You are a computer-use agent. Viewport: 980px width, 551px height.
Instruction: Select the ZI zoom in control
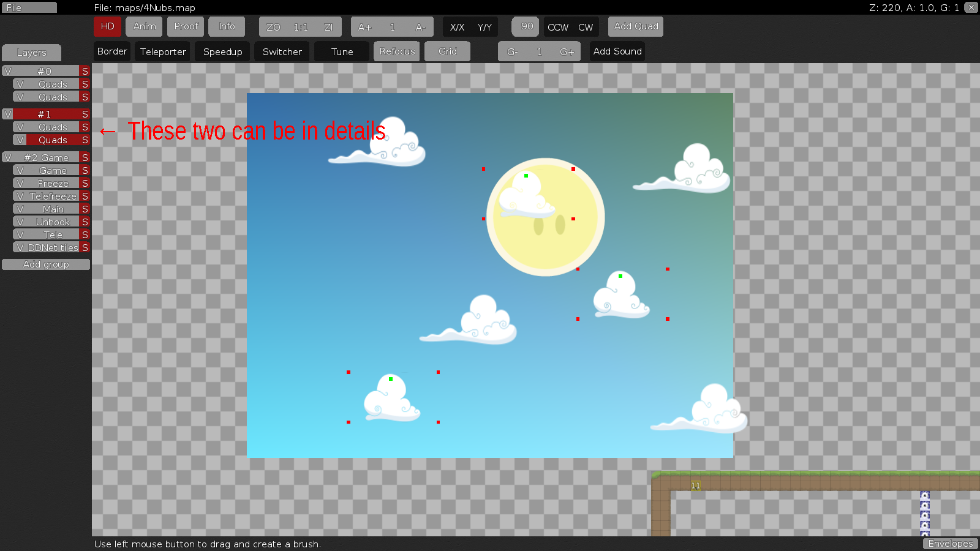point(328,27)
